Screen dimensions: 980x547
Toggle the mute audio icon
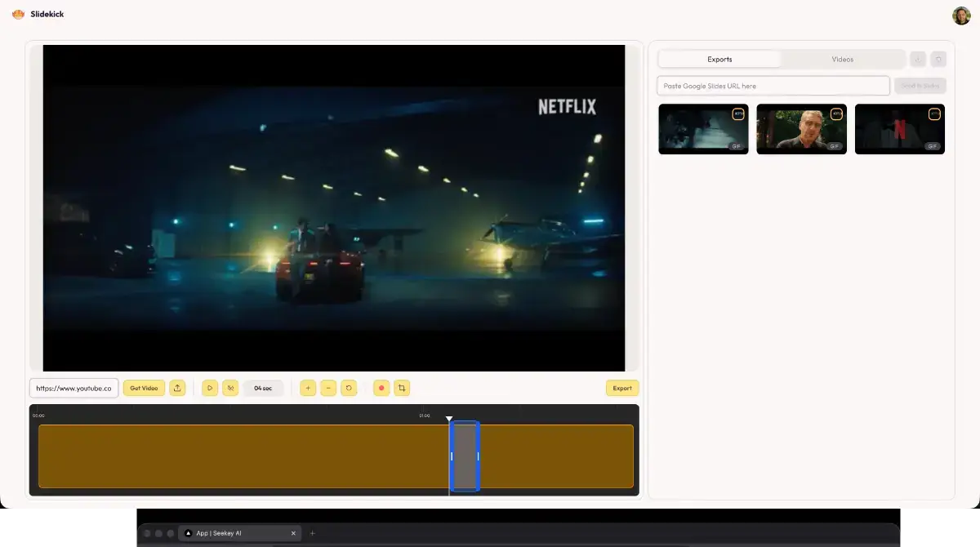click(230, 388)
